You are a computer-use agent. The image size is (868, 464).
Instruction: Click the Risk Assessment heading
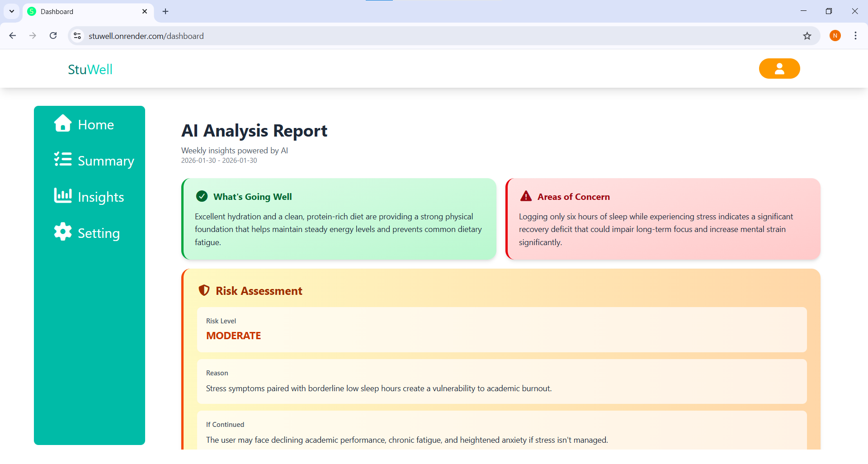coord(259,291)
